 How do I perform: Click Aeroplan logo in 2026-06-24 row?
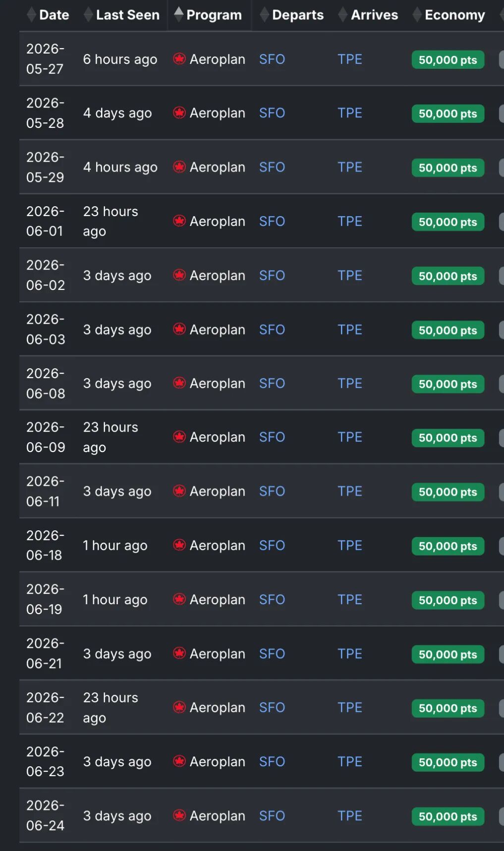click(x=179, y=815)
